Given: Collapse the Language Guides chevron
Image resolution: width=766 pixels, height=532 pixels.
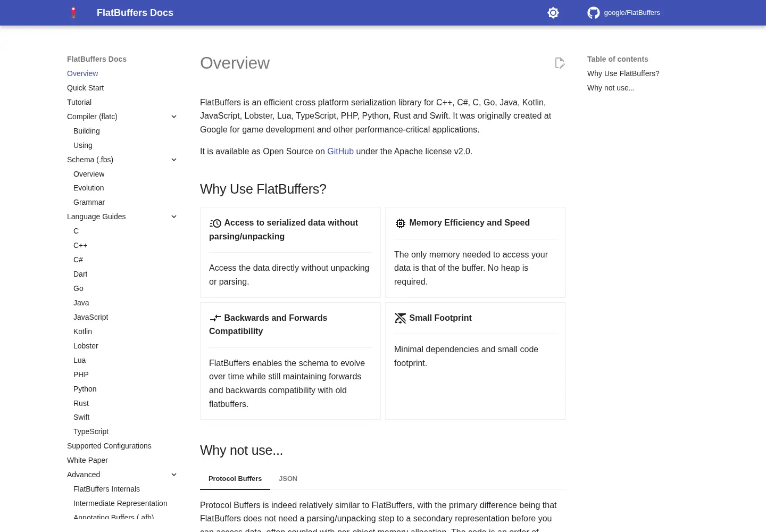Looking at the screenshot, I should (174, 217).
